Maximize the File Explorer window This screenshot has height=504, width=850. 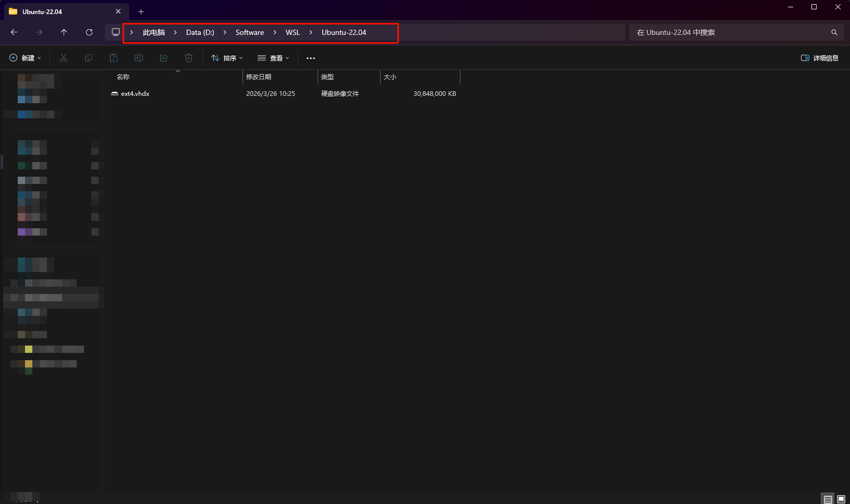814,7
